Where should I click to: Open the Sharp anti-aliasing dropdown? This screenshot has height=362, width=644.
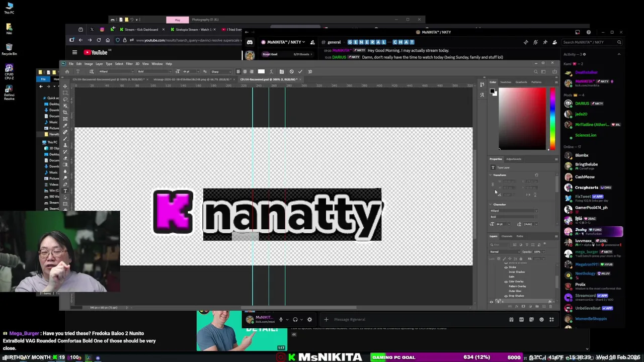pyautogui.click(x=220, y=71)
